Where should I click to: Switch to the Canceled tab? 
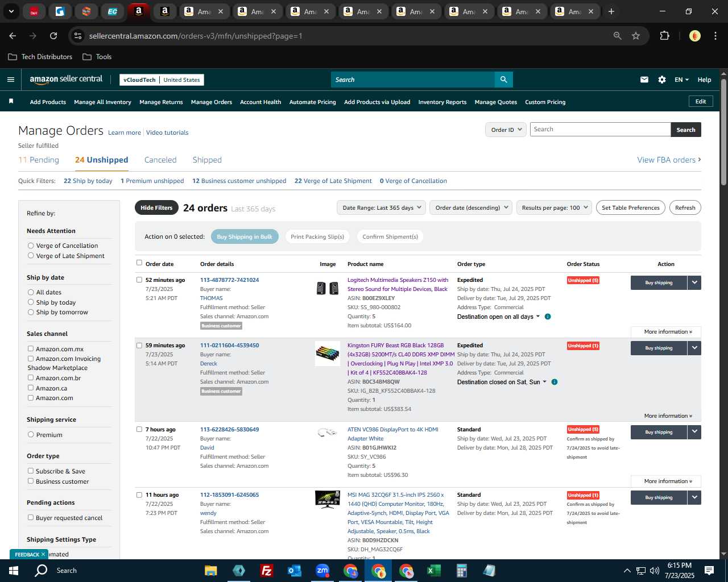click(160, 160)
